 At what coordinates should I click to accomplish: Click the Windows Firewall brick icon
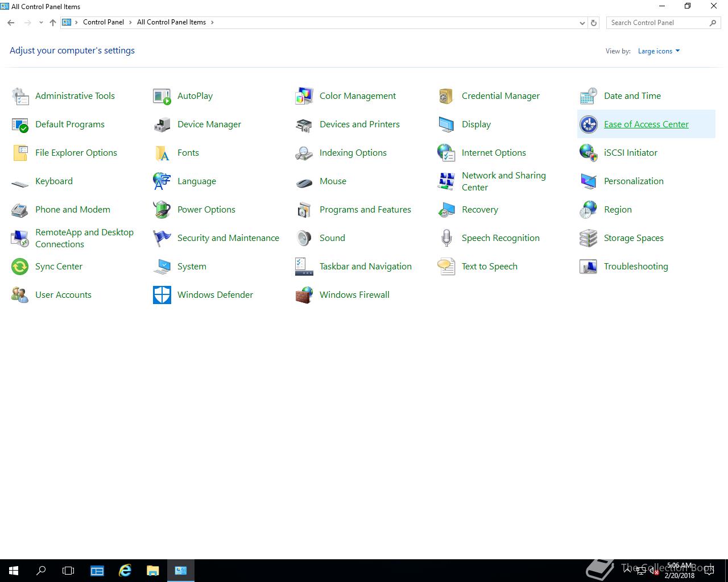pos(304,295)
